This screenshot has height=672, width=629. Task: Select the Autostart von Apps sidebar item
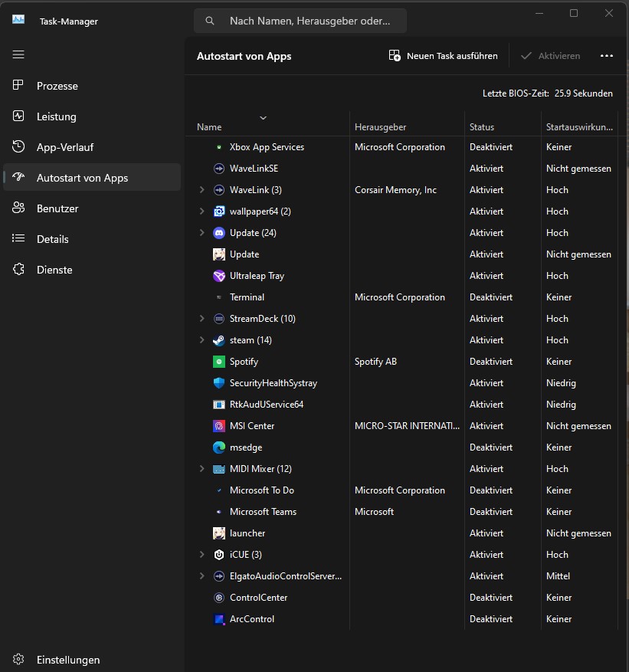click(92, 178)
